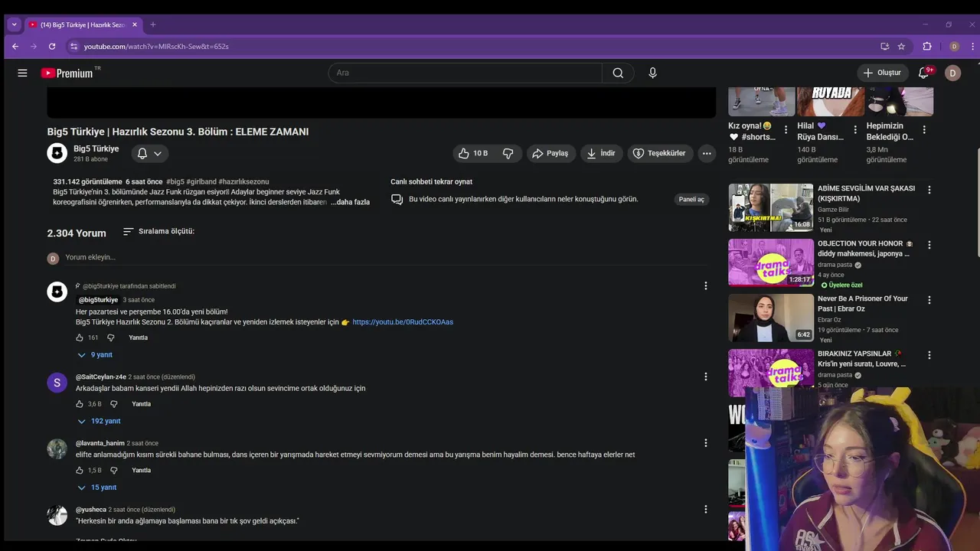Click the #girlband hashtag
Screen dimensions: 980x551
coord(203,182)
